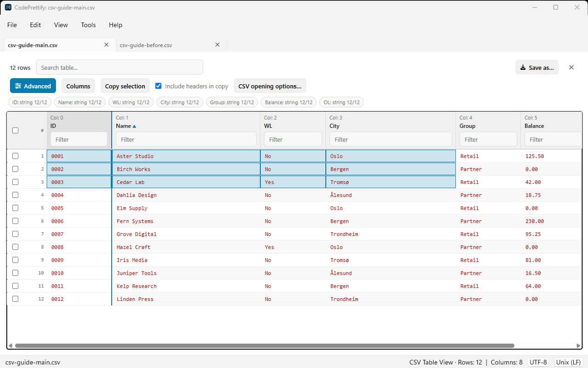Click the ID: string 12/12 chip
The width and height of the screenshot is (588, 368).
tap(30, 102)
